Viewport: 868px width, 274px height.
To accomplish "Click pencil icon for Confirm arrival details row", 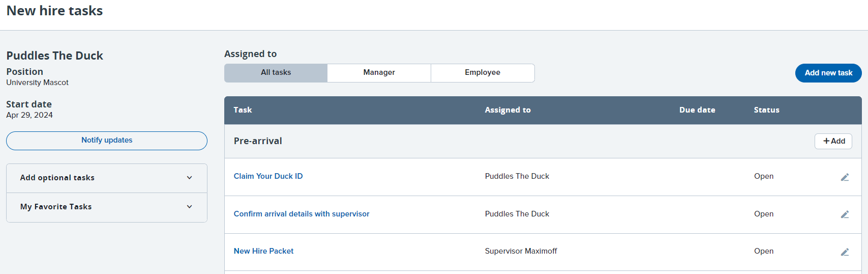I will (x=845, y=214).
